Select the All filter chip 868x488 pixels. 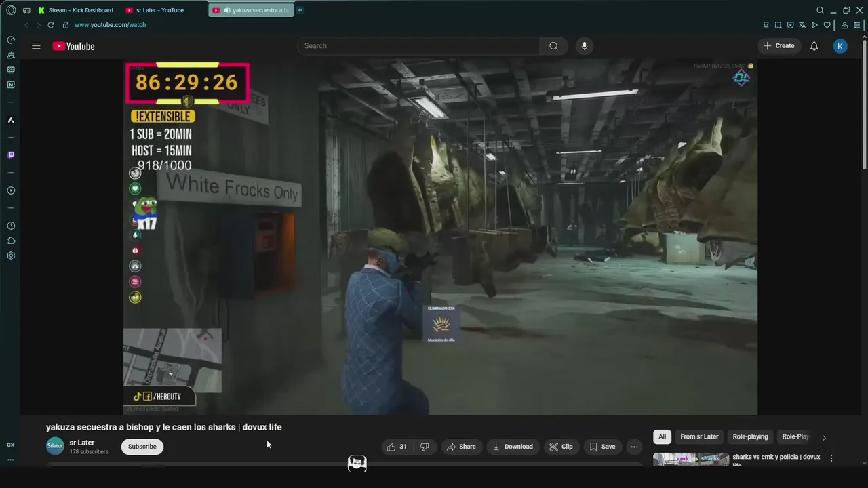[x=663, y=437]
